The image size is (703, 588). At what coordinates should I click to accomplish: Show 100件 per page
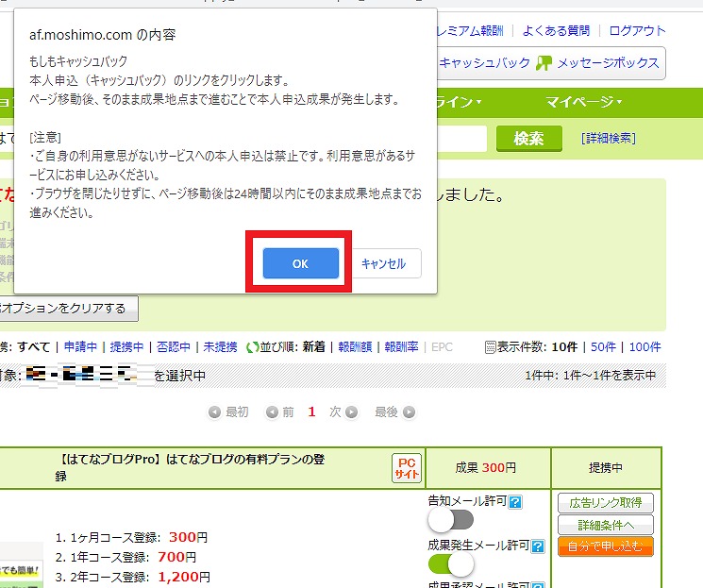point(644,346)
